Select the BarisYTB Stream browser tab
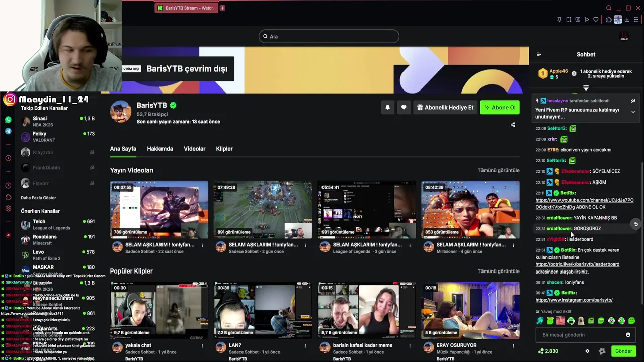 click(186, 8)
